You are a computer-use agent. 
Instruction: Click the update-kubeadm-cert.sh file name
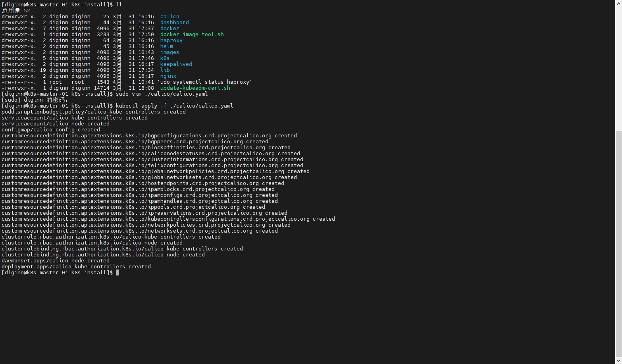tap(195, 88)
